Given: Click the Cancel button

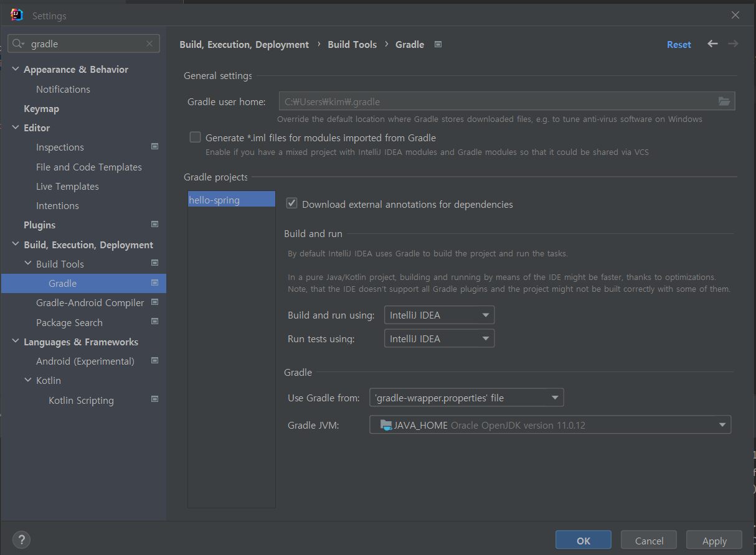Looking at the screenshot, I should point(650,540).
